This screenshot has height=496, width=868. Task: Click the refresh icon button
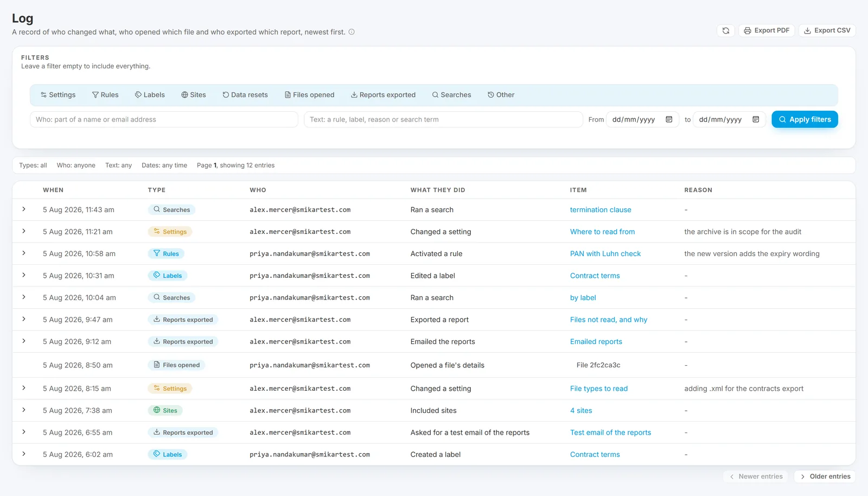(x=725, y=30)
